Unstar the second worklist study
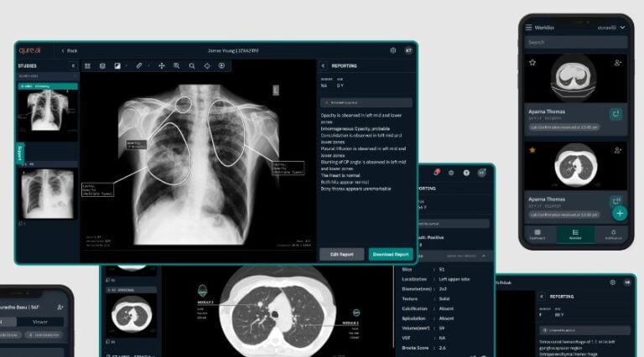This screenshot has height=357, width=644. 532,150
